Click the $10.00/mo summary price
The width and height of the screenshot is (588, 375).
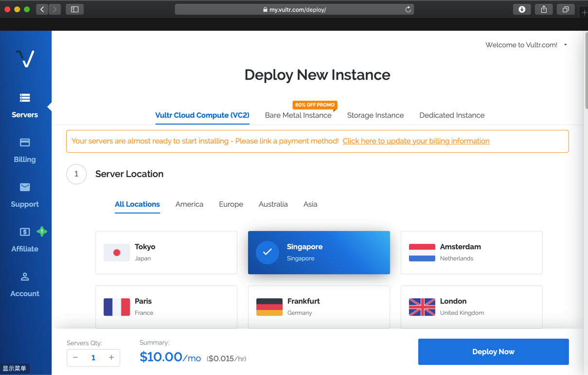[x=170, y=357]
